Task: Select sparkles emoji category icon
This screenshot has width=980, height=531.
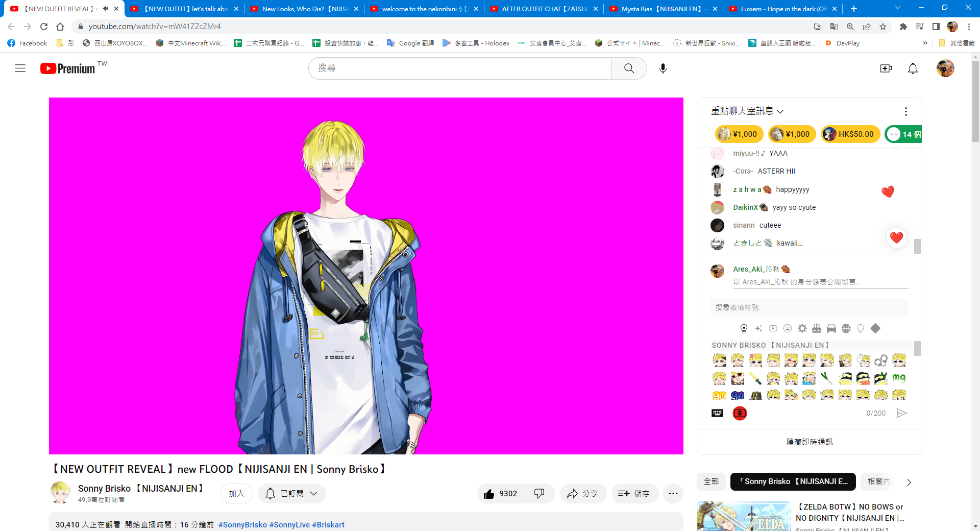Action: pyautogui.click(x=758, y=328)
